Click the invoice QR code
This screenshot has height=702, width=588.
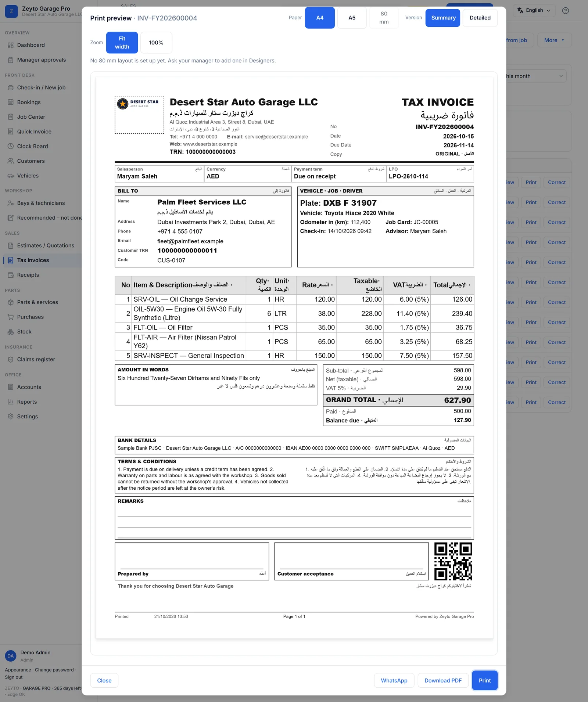(453, 561)
